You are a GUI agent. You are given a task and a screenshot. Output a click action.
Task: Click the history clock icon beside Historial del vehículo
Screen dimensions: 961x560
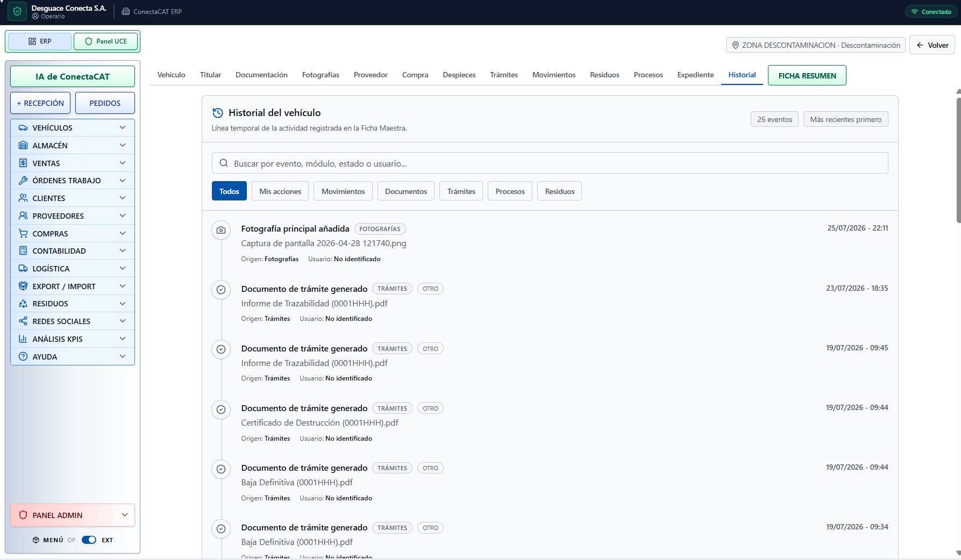(218, 113)
